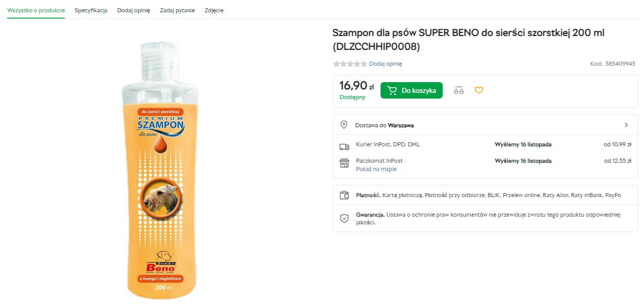Click the star rating icons
This screenshot has height=307, width=644.
(350, 64)
